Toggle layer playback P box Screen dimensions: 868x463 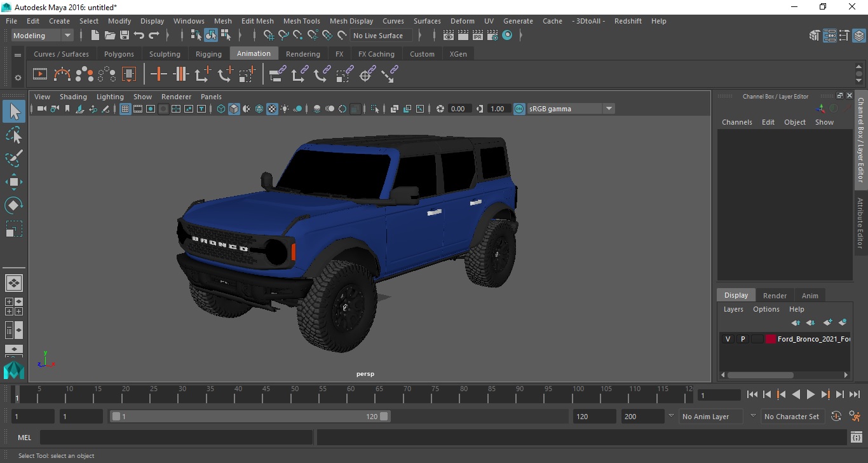tap(742, 339)
